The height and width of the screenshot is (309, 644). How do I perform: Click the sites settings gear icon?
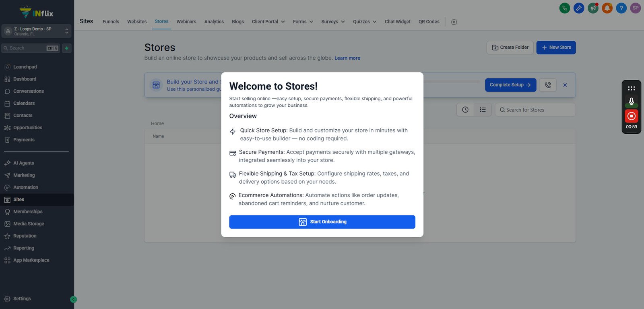coord(454,22)
